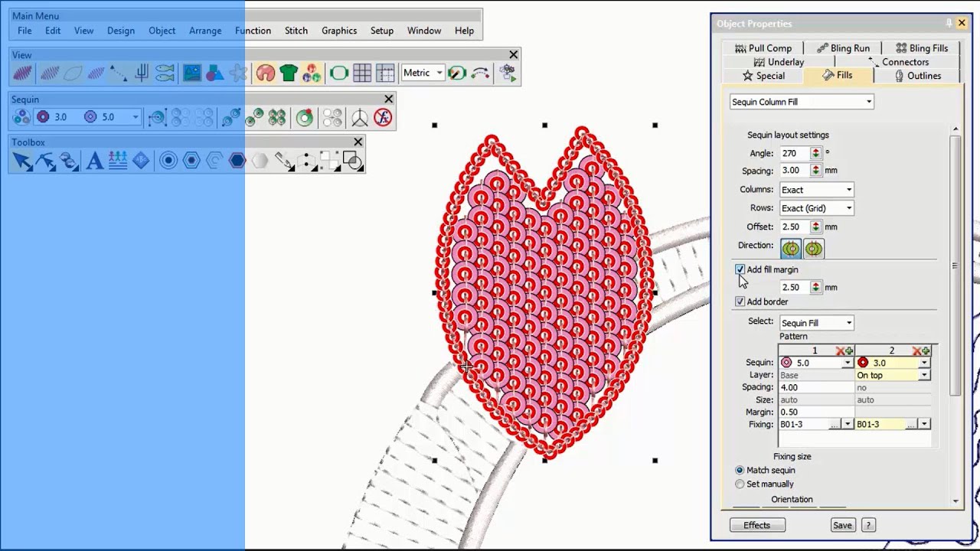This screenshot has height=551, width=980.
Task: Choose the first sequin Direction toggle button
Action: tap(791, 248)
